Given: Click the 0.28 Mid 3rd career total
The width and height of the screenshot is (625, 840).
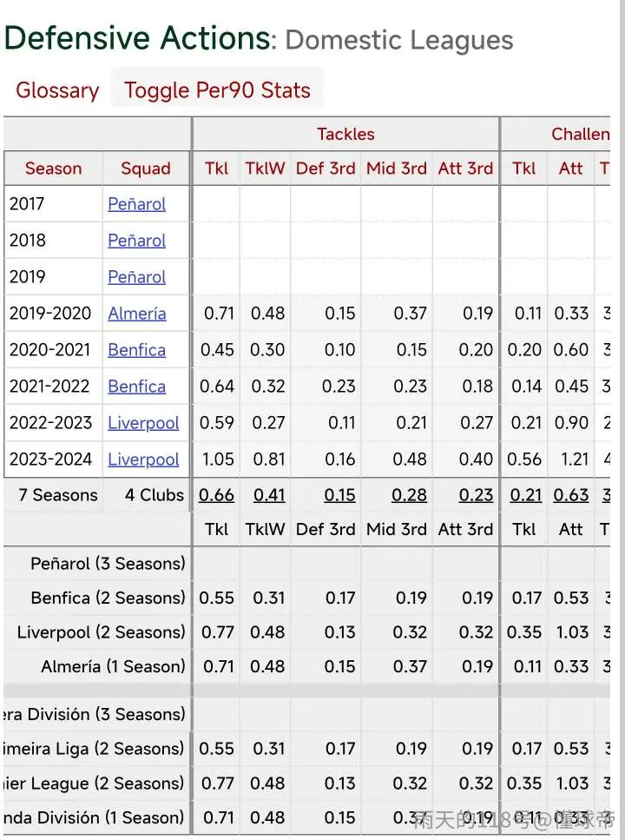Looking at the screenshot, I should point(409,495).
